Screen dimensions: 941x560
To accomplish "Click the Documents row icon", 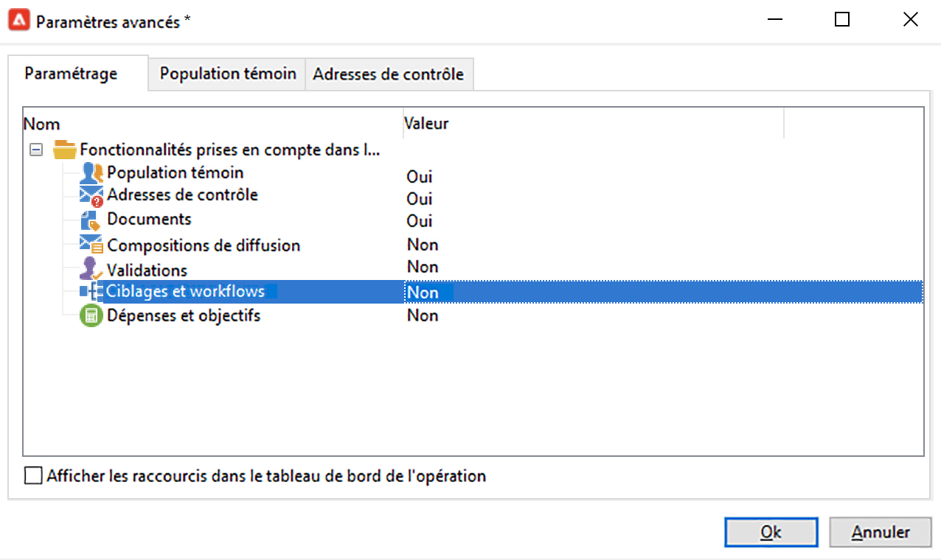I will [91, 220].
